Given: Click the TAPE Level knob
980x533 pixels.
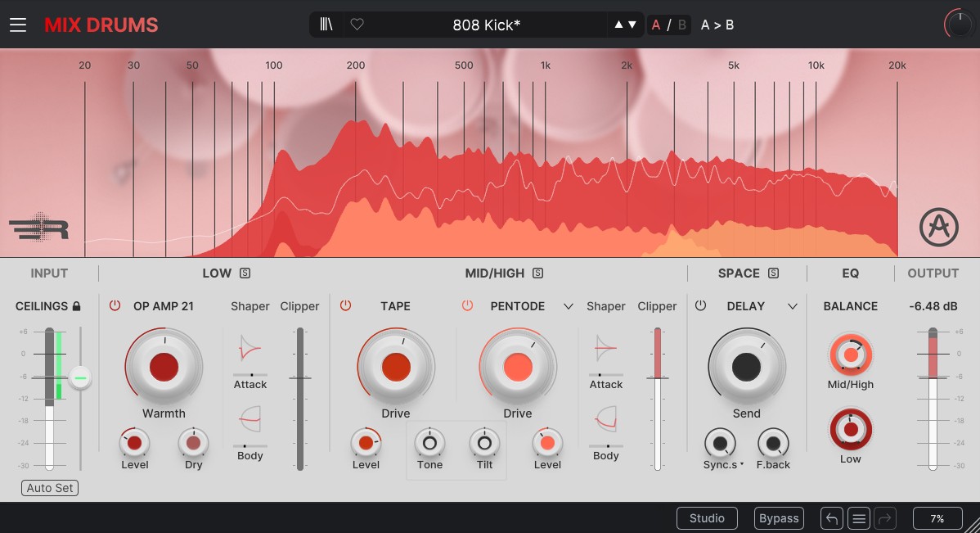Looking at the screenshot, I should tap(366, 444).
